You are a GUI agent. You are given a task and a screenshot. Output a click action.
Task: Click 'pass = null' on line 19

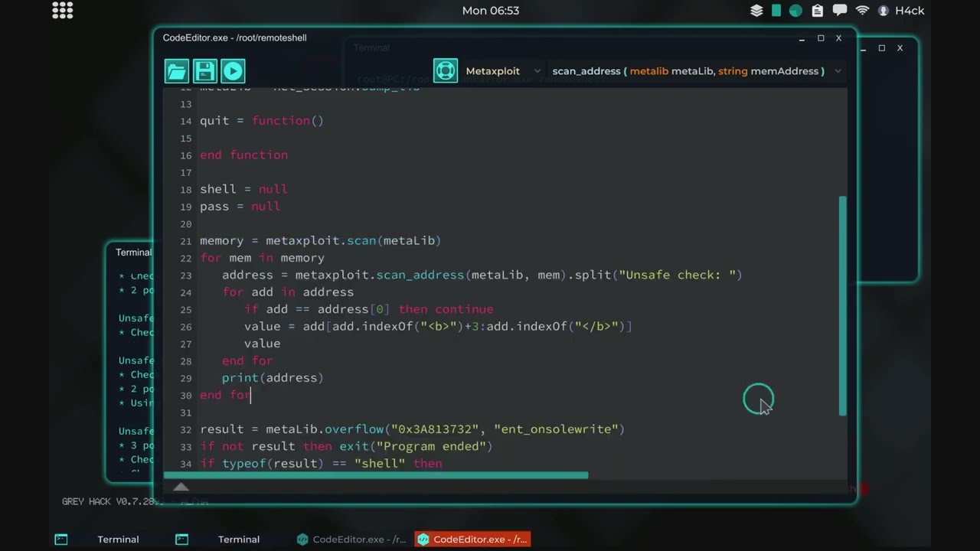tap(240, 206)
